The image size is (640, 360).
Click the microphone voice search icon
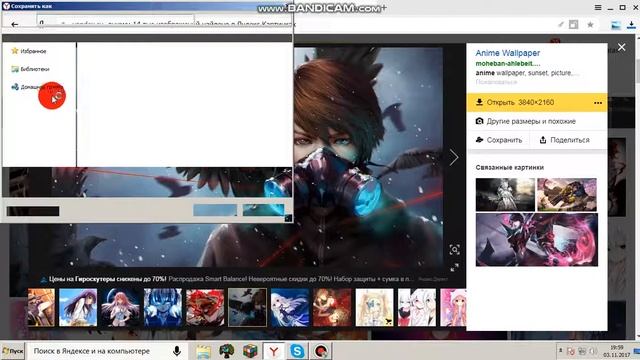[x=177, y=351]
